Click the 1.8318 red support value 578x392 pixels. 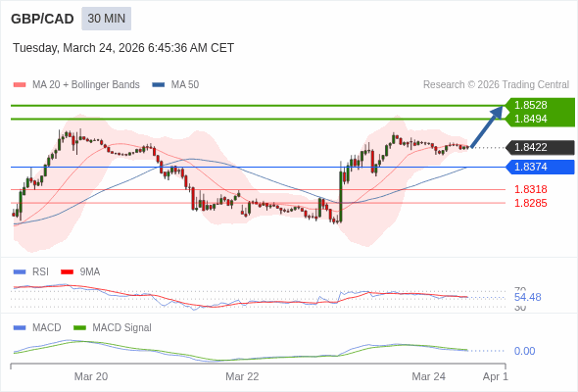[x=530, y=189]
